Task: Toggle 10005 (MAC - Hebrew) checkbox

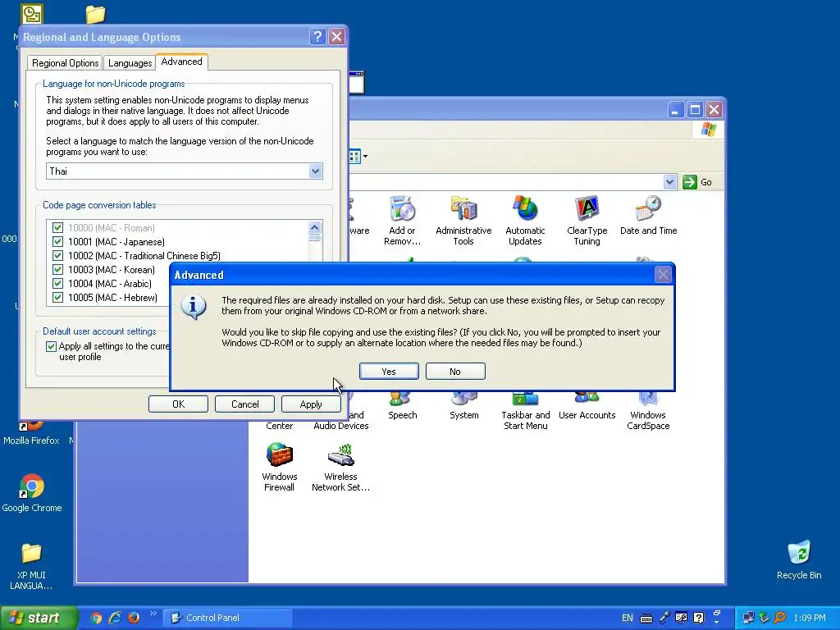Action: pyautogui.click(x=58, y=297)
